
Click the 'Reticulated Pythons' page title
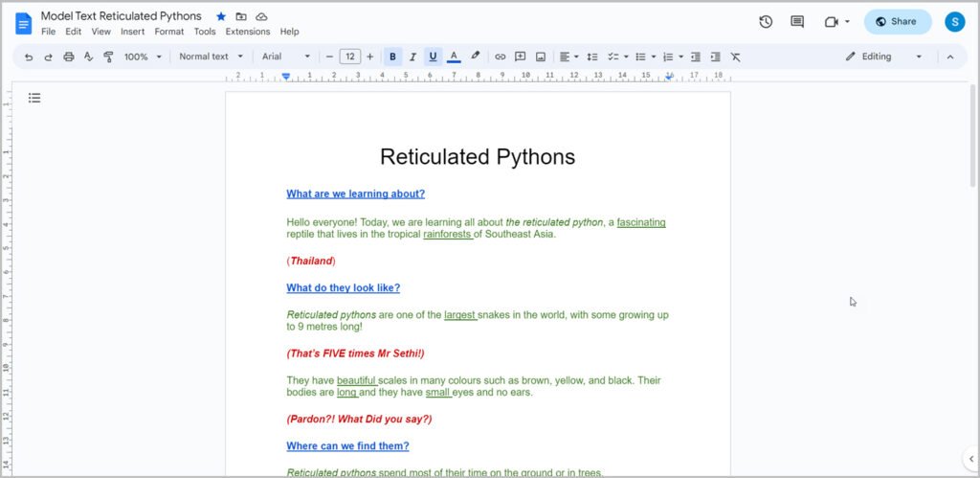coord(478,156)
